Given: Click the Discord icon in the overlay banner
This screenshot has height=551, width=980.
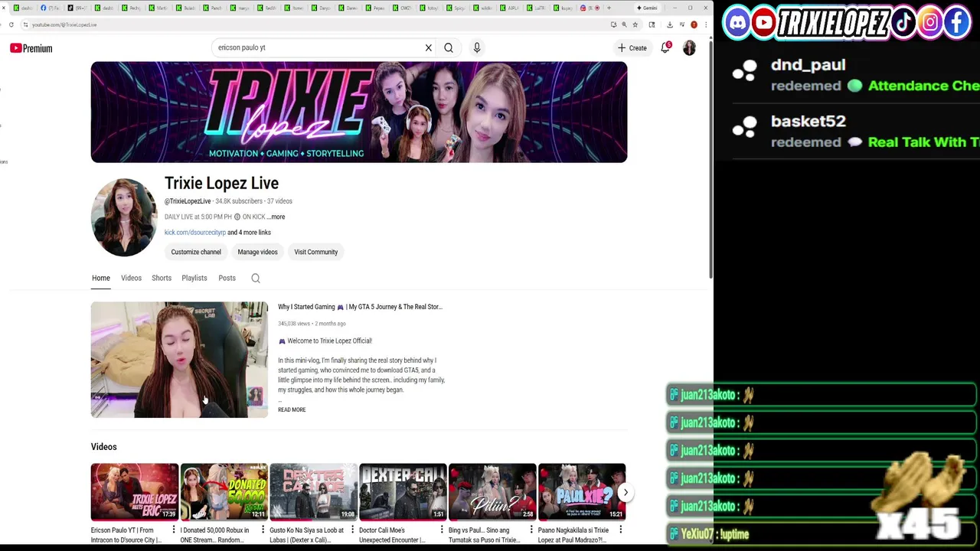Looking at the screenshot, I should pyautogui.click(x=737, y=22).
